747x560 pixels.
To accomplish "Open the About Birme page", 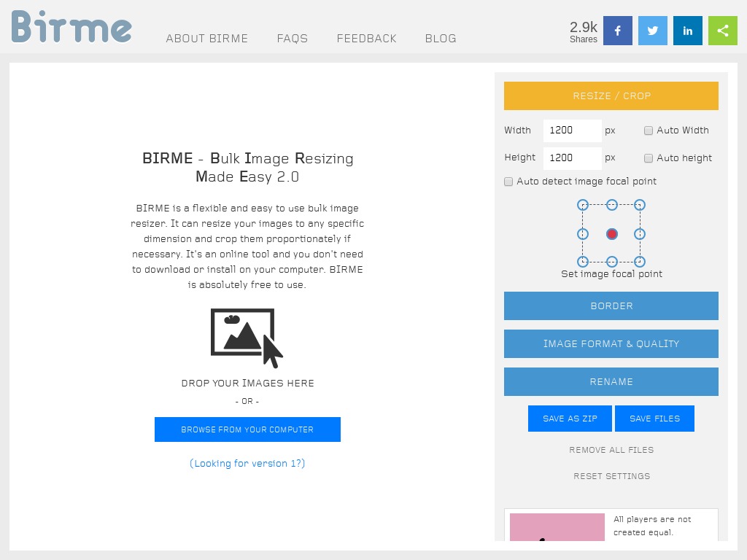I will pos(206,39).
